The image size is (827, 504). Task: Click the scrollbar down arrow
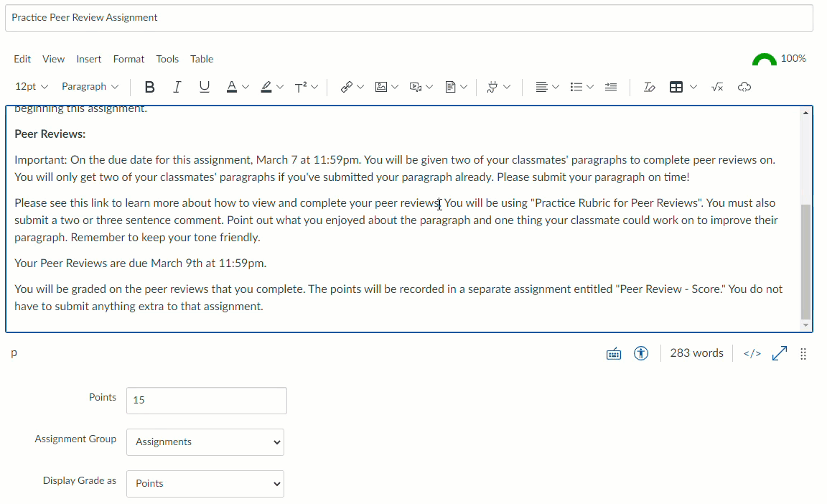coord(805,326)
